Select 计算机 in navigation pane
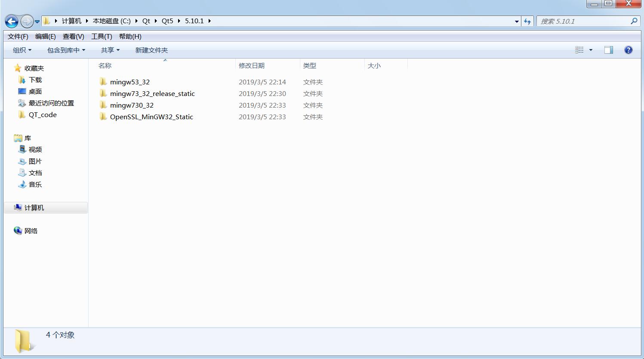 [34, 207]
